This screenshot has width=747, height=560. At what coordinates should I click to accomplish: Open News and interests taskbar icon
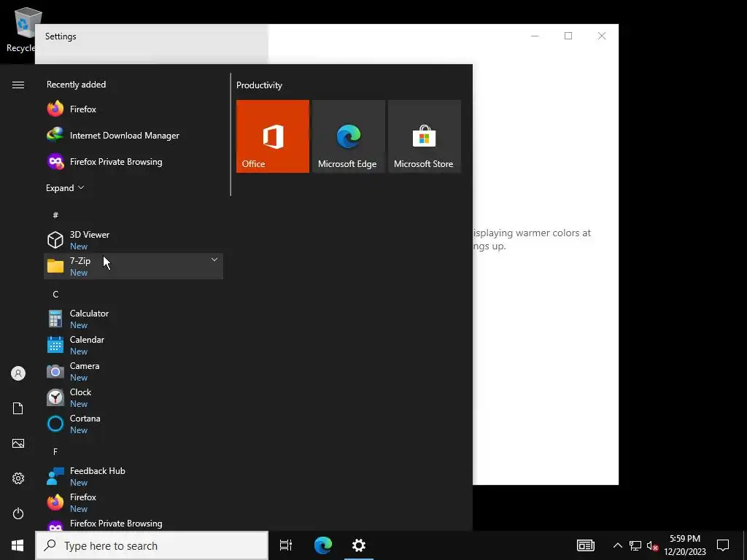pyautogui.click(x=586, y=545)
